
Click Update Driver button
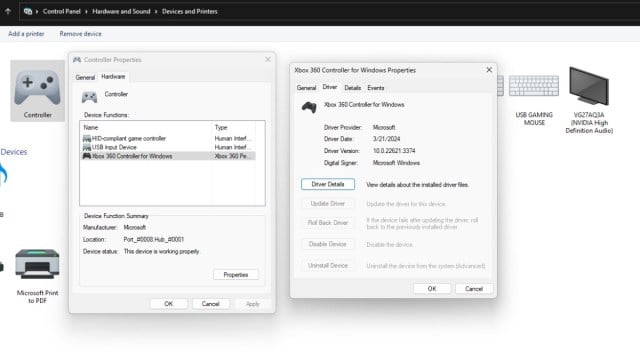(328, 204)
